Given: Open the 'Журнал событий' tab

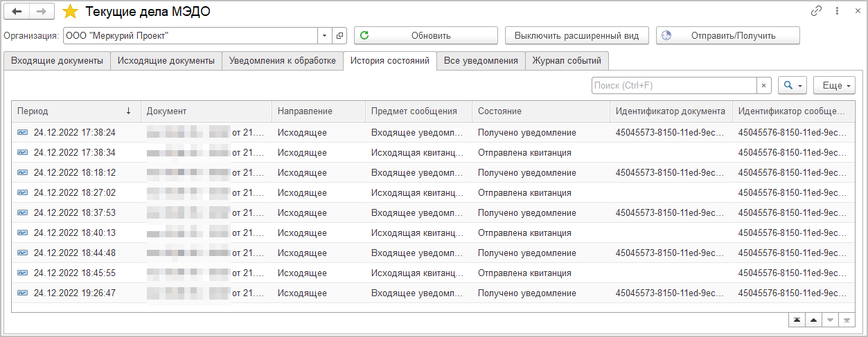Looking at the screenshot, I should click(567, 61).
